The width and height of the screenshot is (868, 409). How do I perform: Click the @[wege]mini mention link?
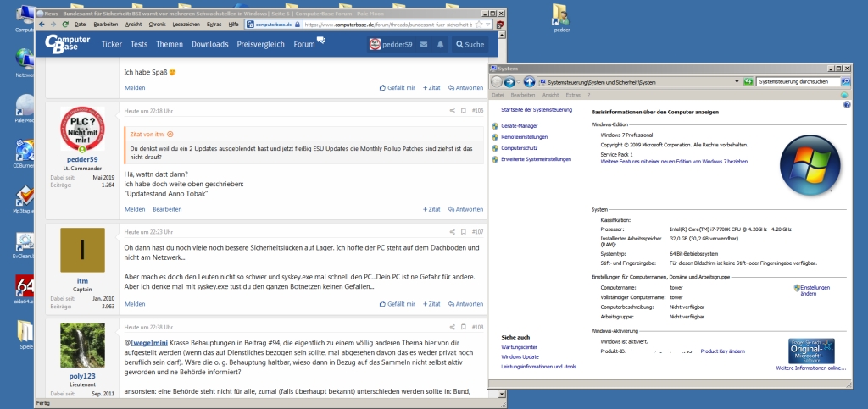146,343
